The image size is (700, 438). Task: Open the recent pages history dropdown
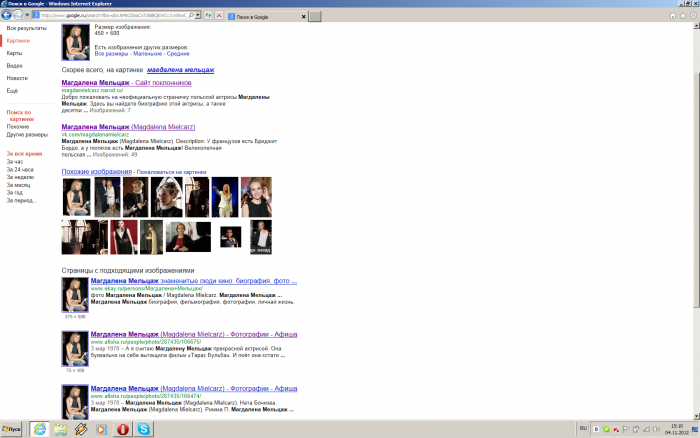tap(27, 15)
